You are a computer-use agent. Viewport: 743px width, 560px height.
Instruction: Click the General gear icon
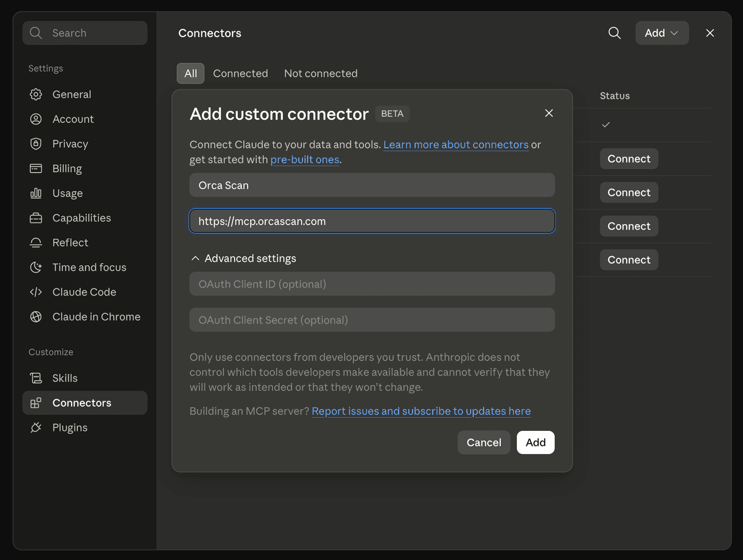(x=36, y=94)
